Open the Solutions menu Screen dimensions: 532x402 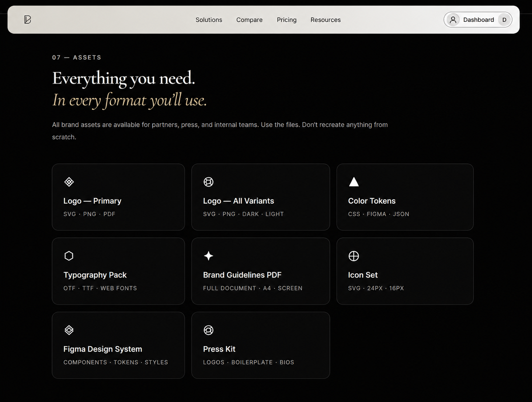click(209, 20)
